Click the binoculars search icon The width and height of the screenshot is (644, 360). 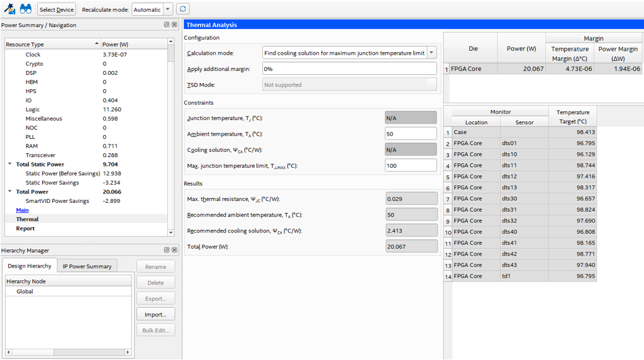click(x=25, y=9)
